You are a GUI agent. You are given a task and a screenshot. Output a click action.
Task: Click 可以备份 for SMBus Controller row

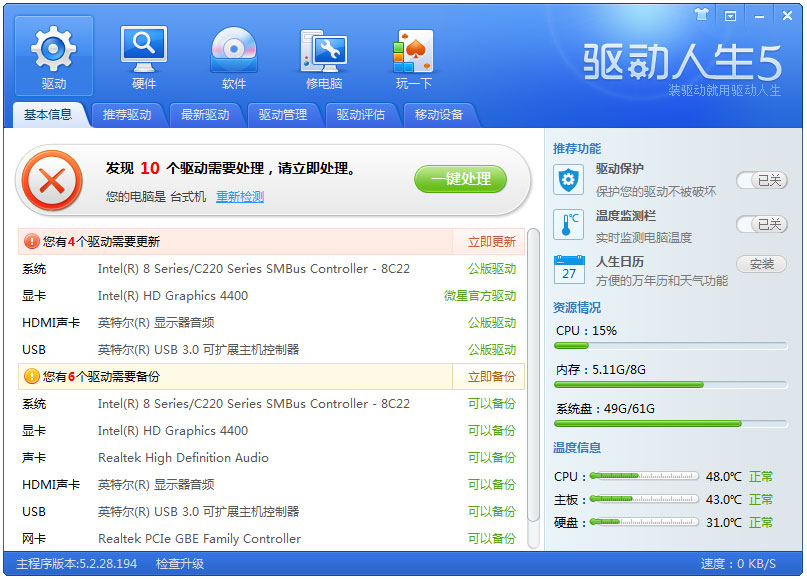(492, 403)
